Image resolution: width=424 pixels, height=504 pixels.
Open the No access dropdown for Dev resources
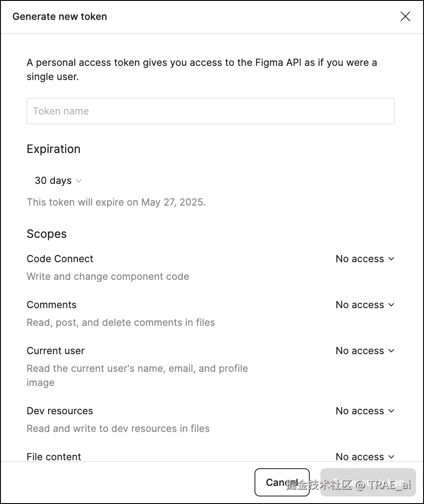tap(360, 411)
